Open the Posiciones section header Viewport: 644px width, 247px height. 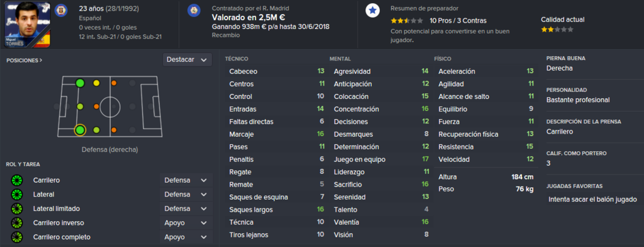(x=25, y=60)
